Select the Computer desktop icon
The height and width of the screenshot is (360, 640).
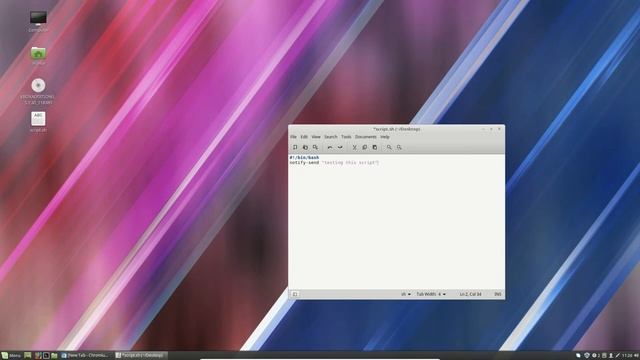(x=38, y=21)
